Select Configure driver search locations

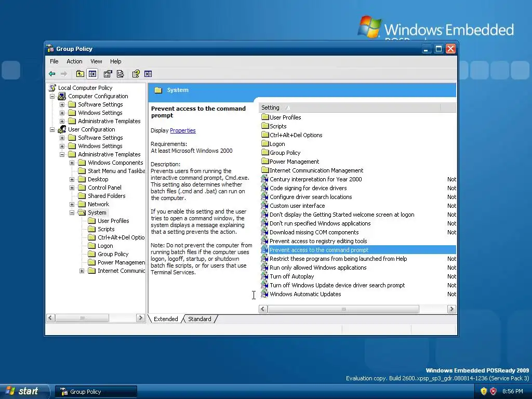311,197
